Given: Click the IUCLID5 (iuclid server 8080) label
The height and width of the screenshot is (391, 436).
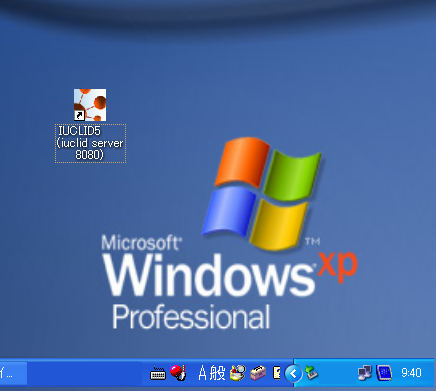Looking at the screenshot, I should 90,143.
